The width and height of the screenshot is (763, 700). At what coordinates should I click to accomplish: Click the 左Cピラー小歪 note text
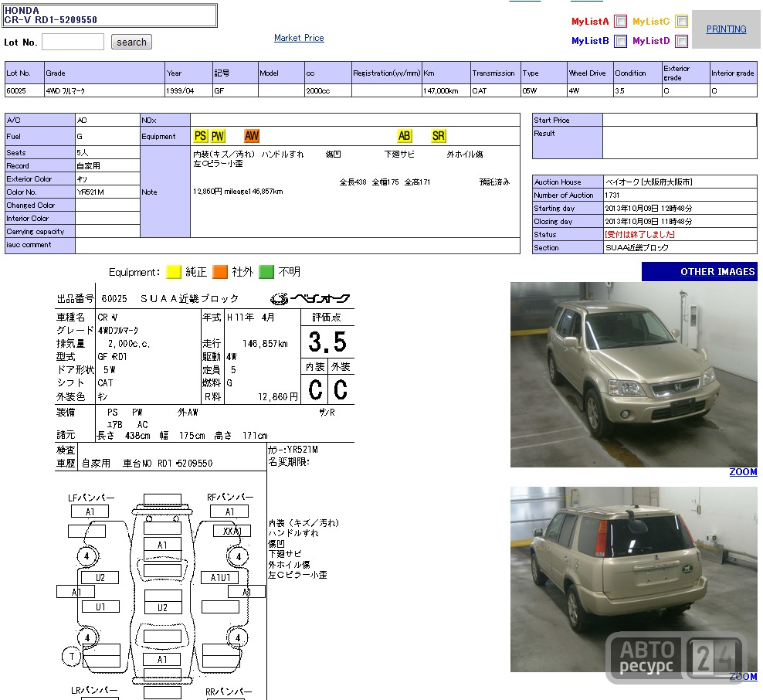point(218,164)
